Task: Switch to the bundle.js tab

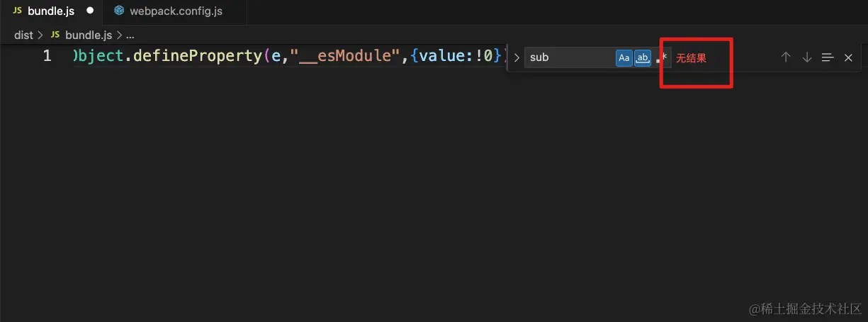Action: point(51,11)
